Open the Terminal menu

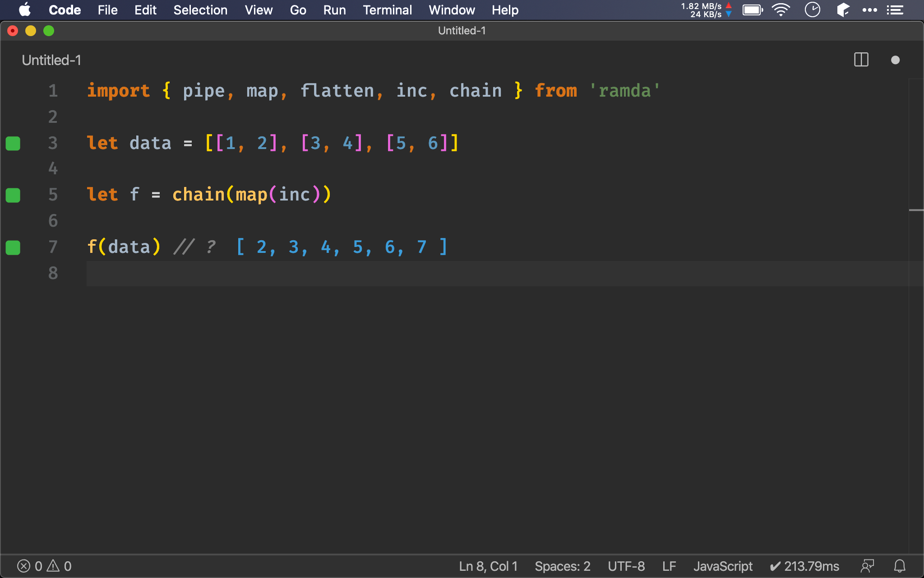pyautogui.click(x=386, y=10)
